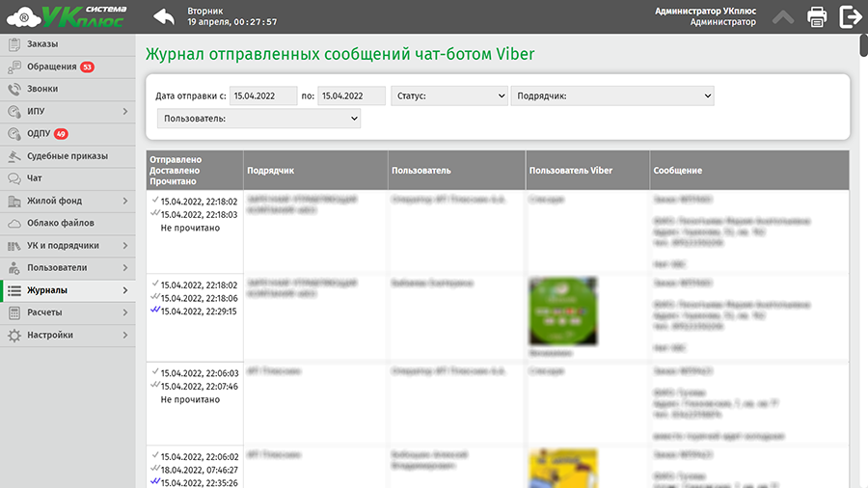
Task: Expand the Журналы submenu arrow
Action: point(125,290)
